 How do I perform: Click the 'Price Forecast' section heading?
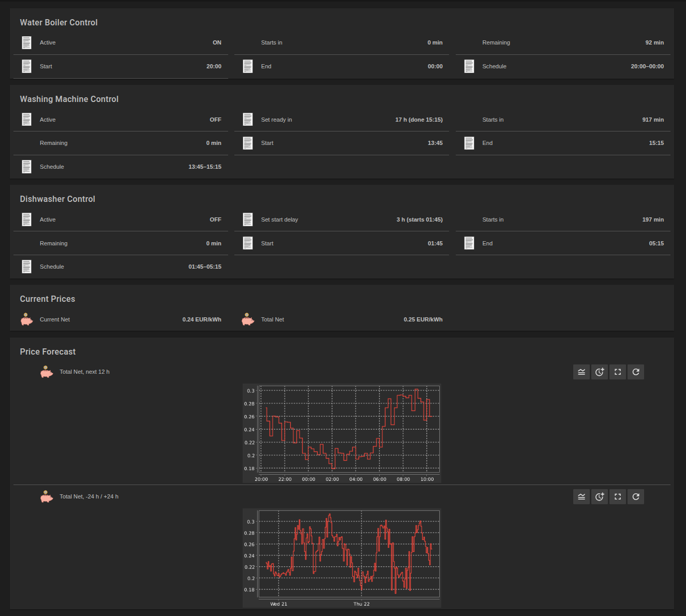(x=48, y=351)
